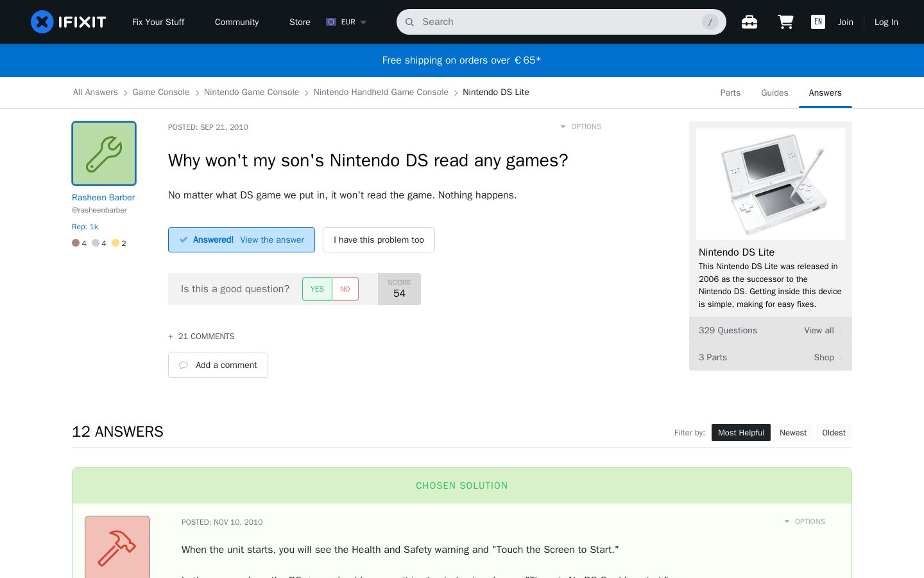Viewport: 924px width, 578px height.
Task: Click the free shipping banner
Action: coord(462,60)
